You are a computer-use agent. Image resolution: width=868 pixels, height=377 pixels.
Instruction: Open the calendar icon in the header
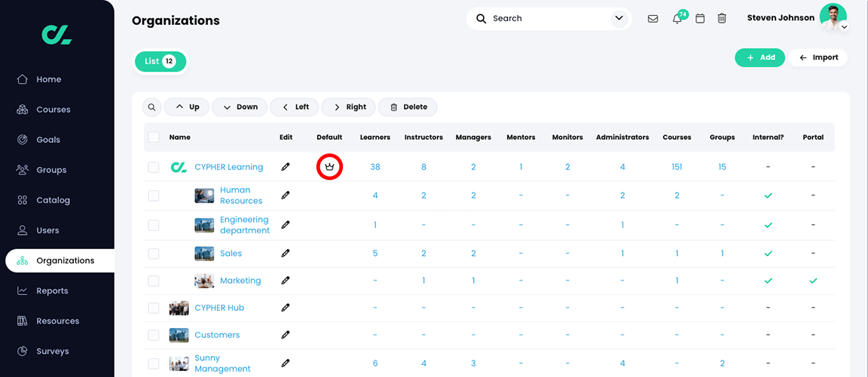click(x=700, y=19)
